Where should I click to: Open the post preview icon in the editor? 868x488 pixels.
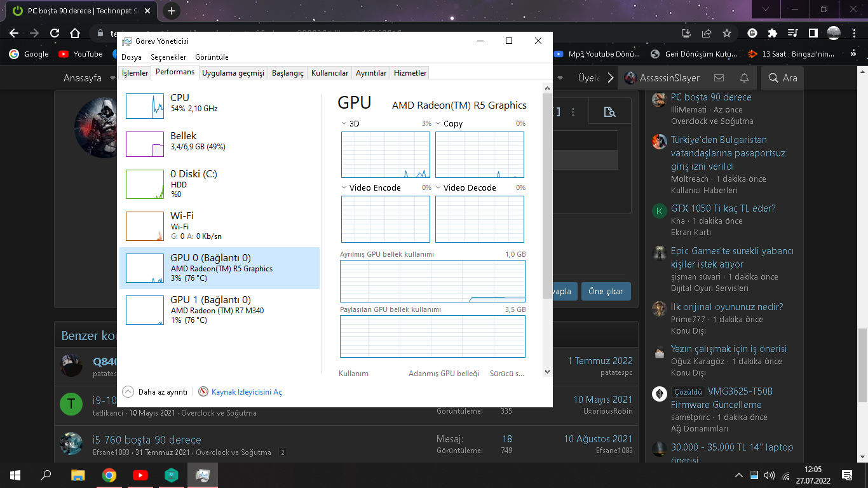click(609, 112)
